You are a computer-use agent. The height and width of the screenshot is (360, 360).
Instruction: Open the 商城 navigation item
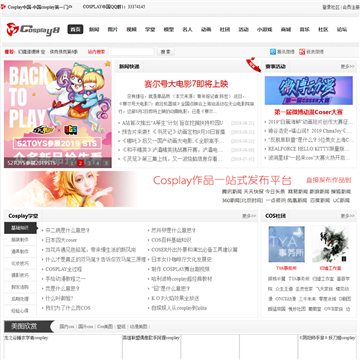point(286,29)
